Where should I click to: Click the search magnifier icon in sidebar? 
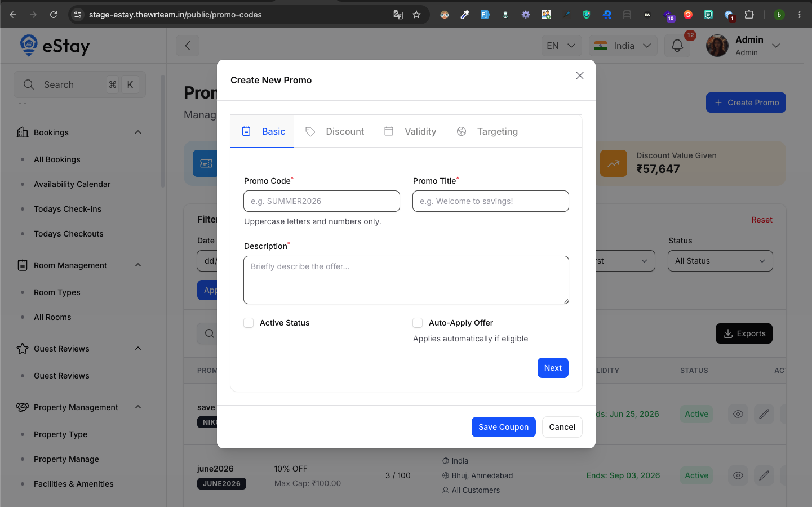click(29, 84)
